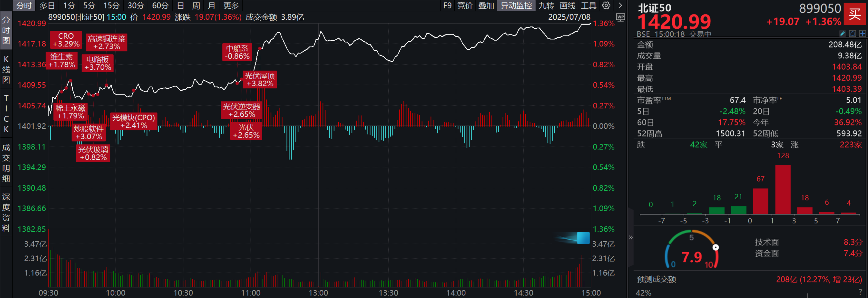
Task: Click the 52周高 value 1500.31
Action: [730, 133]
